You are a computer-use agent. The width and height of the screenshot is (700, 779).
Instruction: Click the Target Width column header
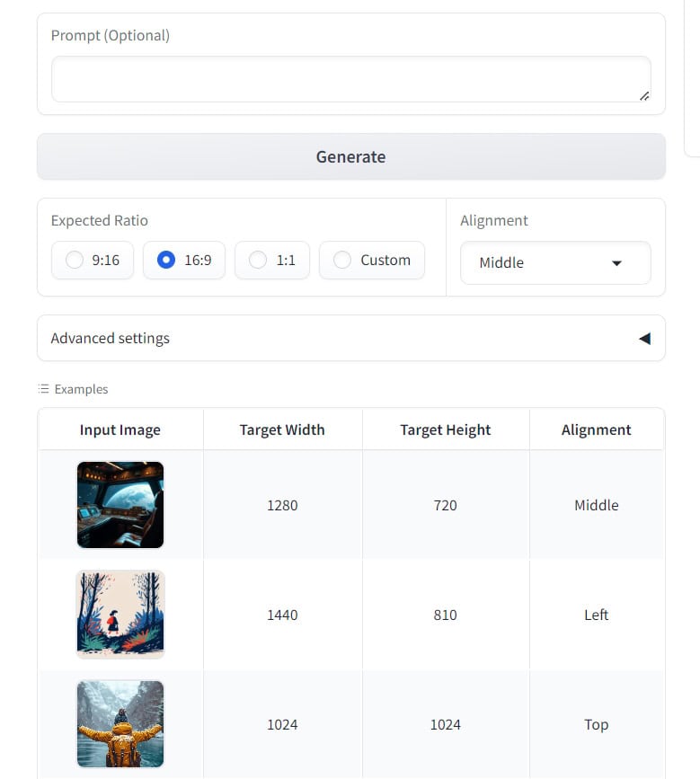(282, 429)
